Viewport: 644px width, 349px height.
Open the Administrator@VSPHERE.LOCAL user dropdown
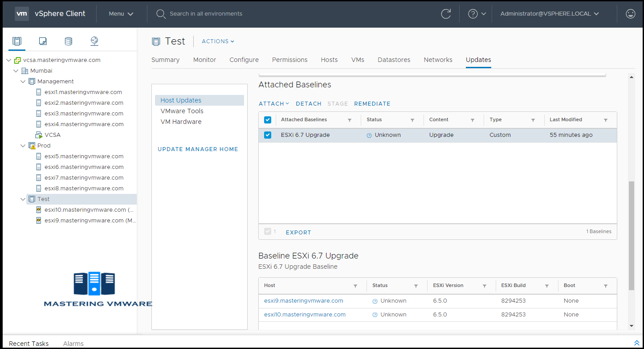point(550,14)
